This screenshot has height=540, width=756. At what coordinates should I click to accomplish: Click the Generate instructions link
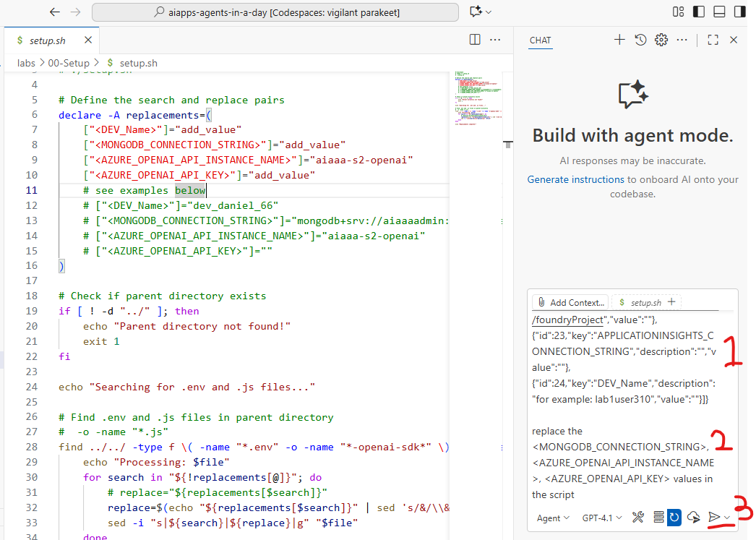[x=575, y=179]
